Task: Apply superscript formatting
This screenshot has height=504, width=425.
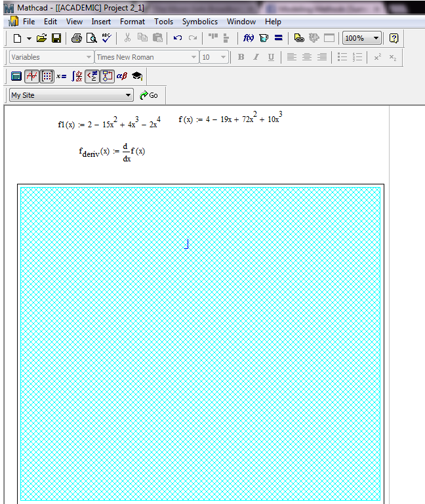Action: click(x=378, y=57)
